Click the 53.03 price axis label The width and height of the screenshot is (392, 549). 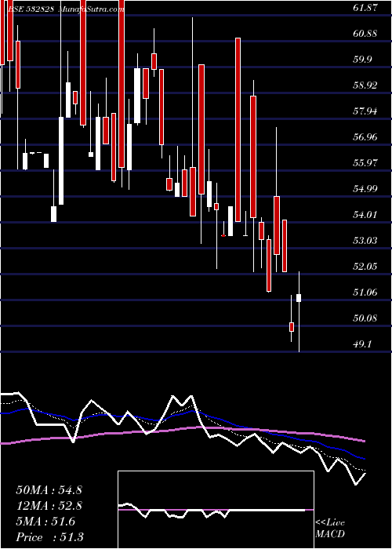[x=365, y=241]
